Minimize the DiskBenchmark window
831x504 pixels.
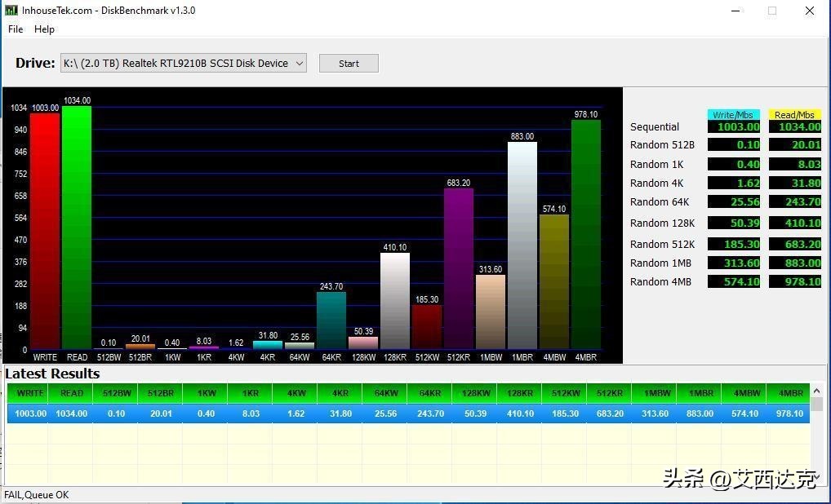click(x=734, y=11)
